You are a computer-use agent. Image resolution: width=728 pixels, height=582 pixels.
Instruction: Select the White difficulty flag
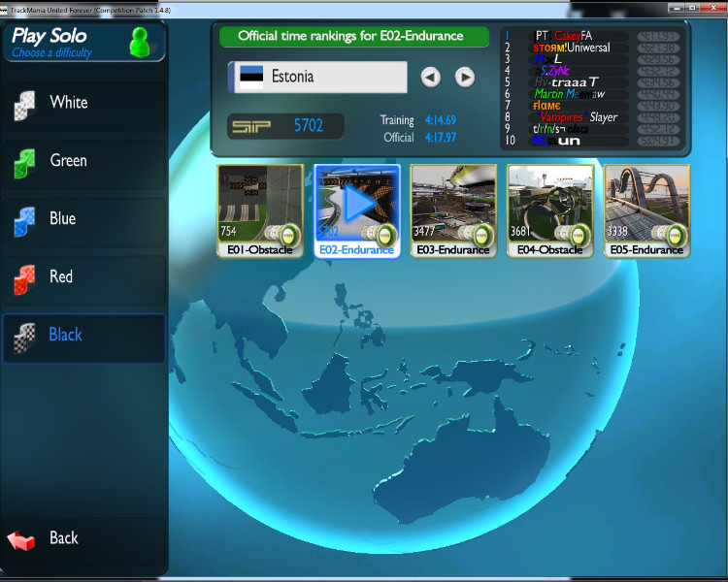click(x=22, y=104)
